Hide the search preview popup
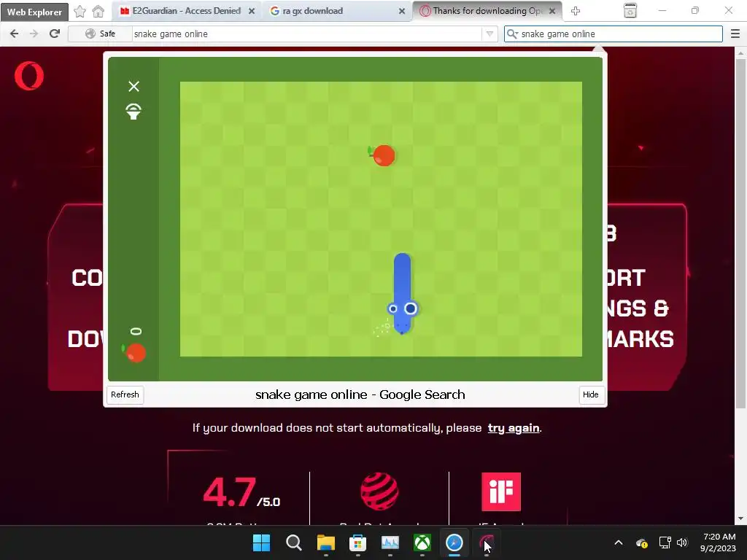747x560 pixels. pos(590,394)
